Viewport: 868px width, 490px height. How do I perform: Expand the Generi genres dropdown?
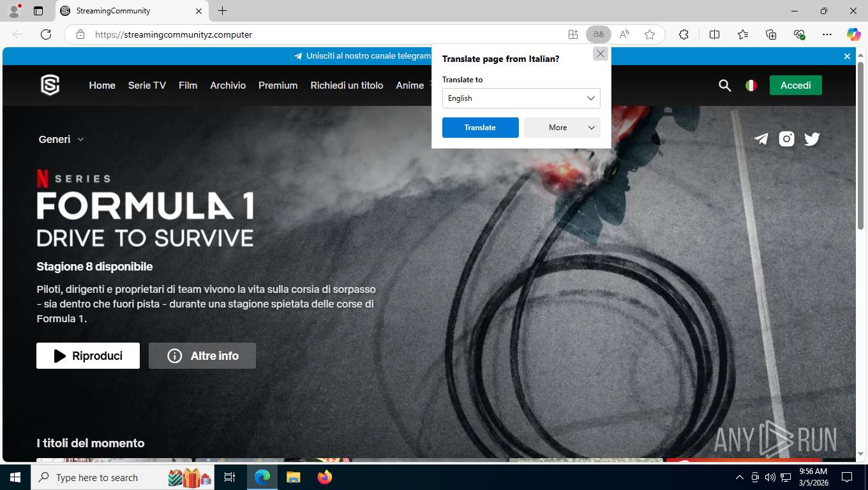61,139
